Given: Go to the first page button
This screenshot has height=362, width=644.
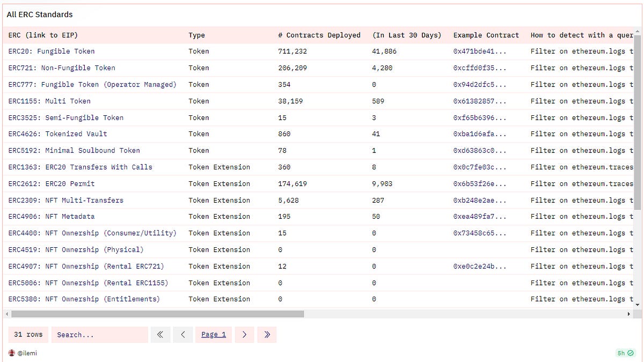Looking at the screenshot, I should pyautogui.click(x=160, y=335).
